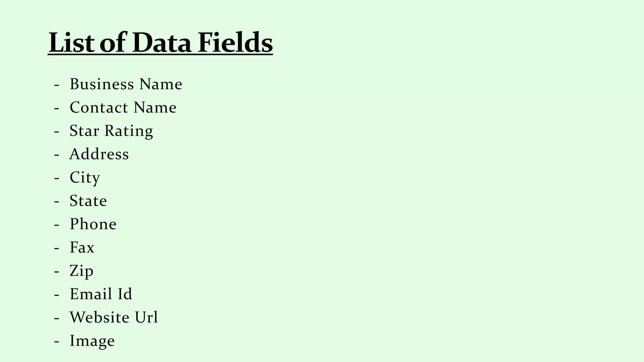Click the Zip list item

tap(81, 271)
